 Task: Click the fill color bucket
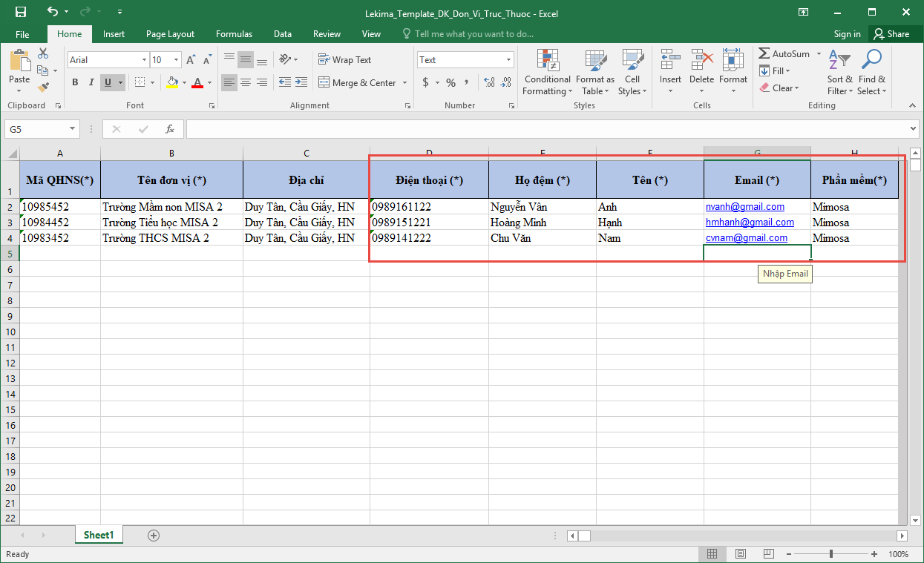pyautogui.click(x=172, y=82)
